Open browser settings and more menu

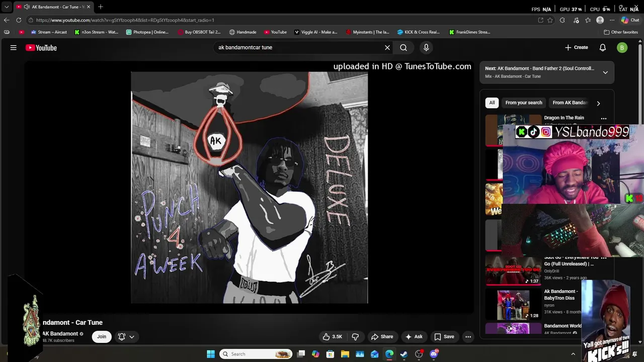tap(612, 20)
